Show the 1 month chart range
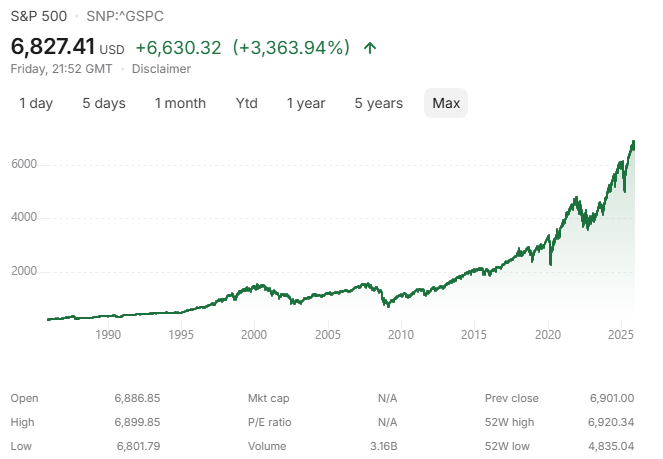The height and width of the screenshot is (459, 663). click(180, 103)
